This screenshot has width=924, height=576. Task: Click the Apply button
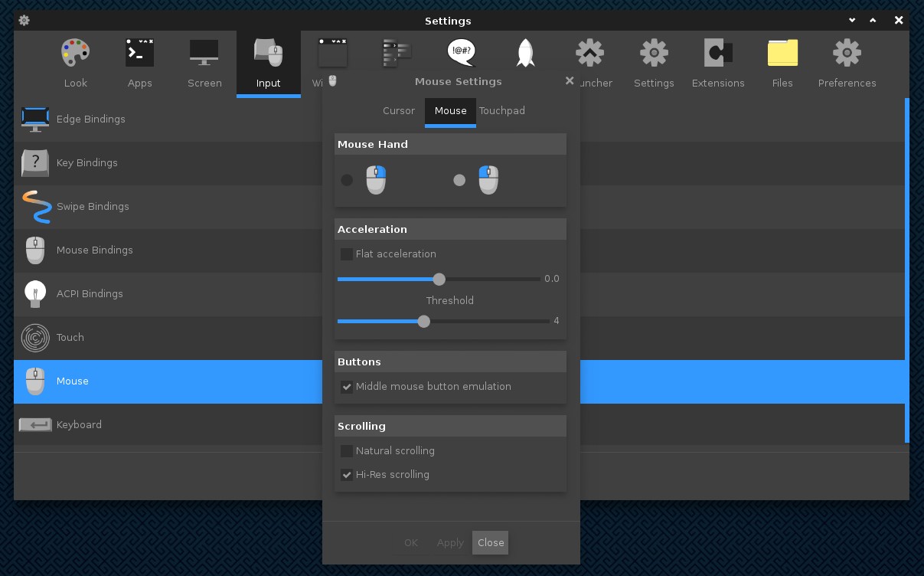[x=450, y=542]
